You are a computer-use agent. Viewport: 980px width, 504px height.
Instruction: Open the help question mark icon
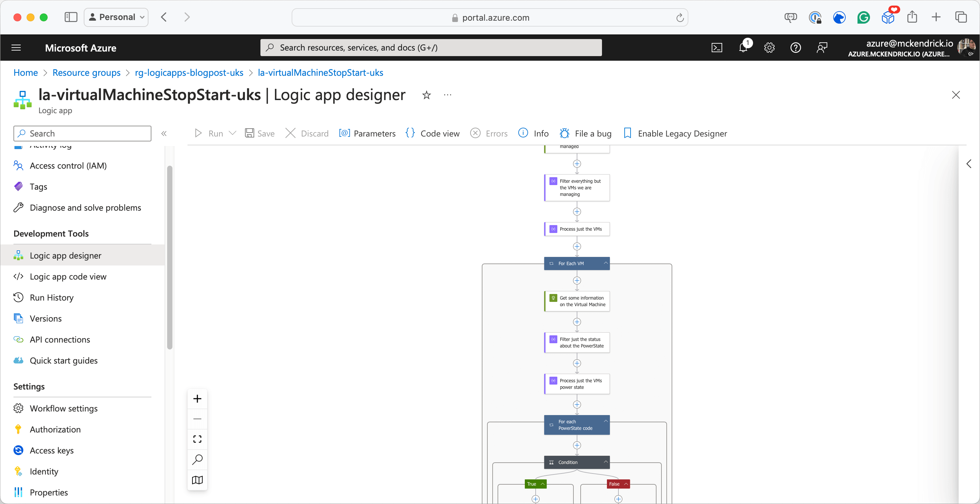795,48
